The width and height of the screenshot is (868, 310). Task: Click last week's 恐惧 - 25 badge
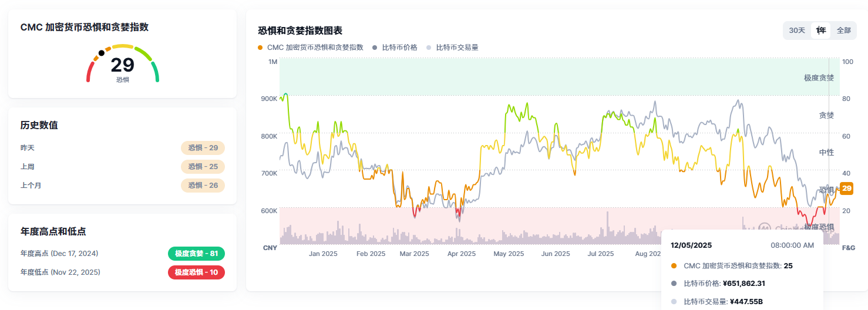click(x=203, y=167)
